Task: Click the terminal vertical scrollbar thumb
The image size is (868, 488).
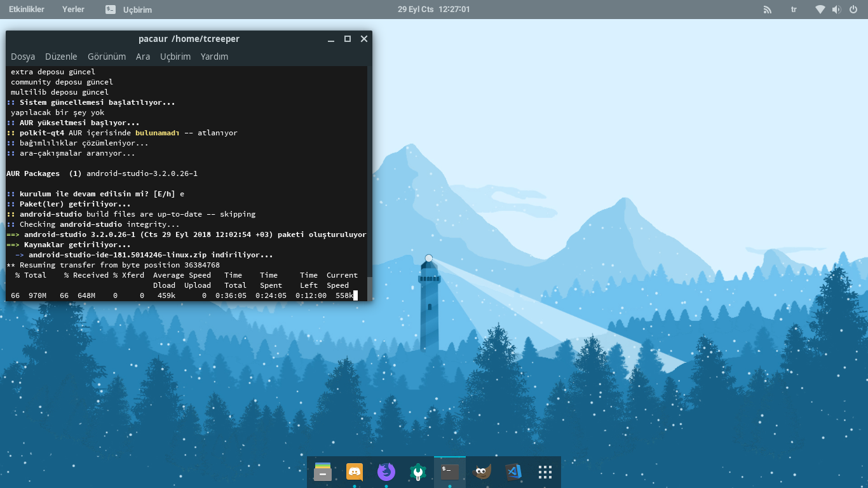Action: pyautogui.click(x=370, y=287)
